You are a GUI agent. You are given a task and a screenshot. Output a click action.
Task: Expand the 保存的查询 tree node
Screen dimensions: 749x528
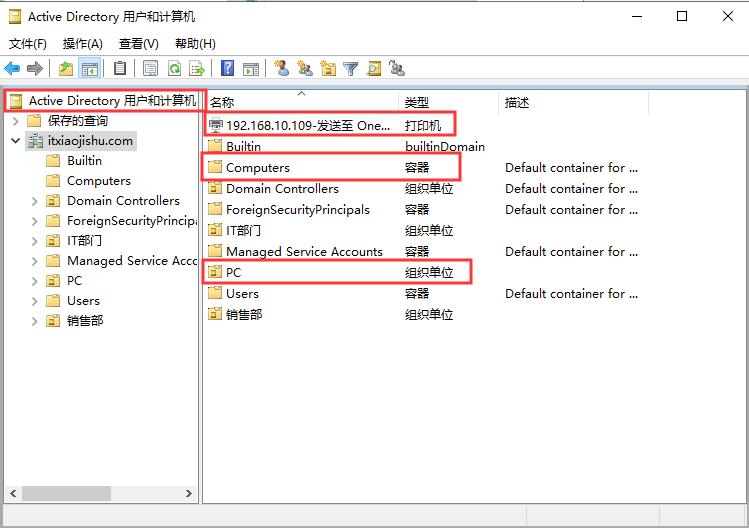point(16,121)
